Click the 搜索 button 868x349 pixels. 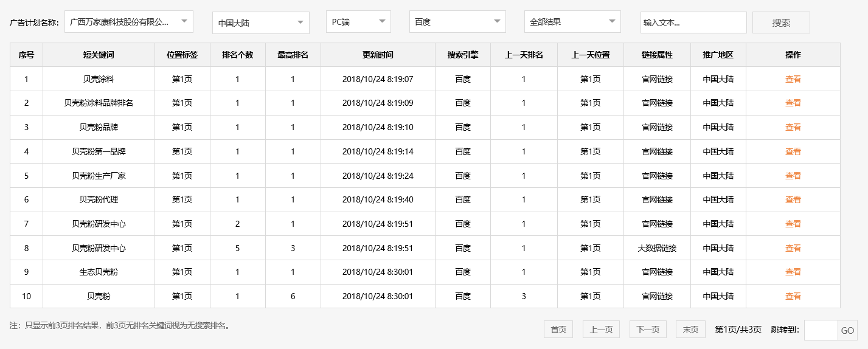pos(781,22)
